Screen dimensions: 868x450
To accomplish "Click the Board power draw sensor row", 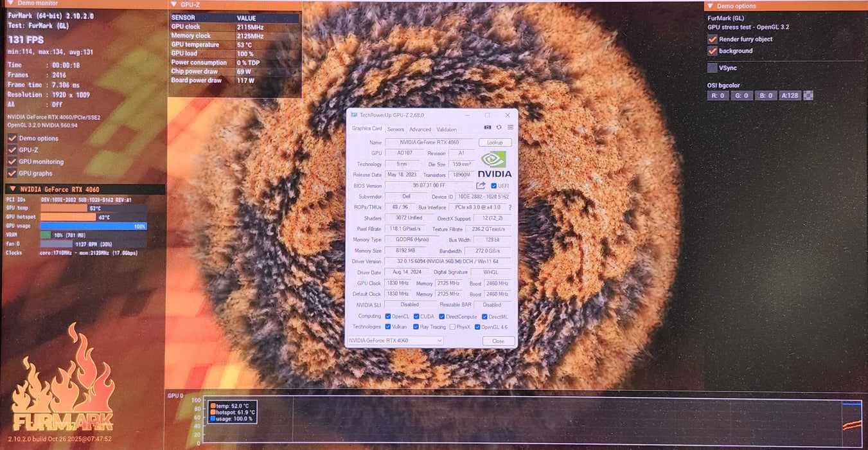I will click(235, 80).
